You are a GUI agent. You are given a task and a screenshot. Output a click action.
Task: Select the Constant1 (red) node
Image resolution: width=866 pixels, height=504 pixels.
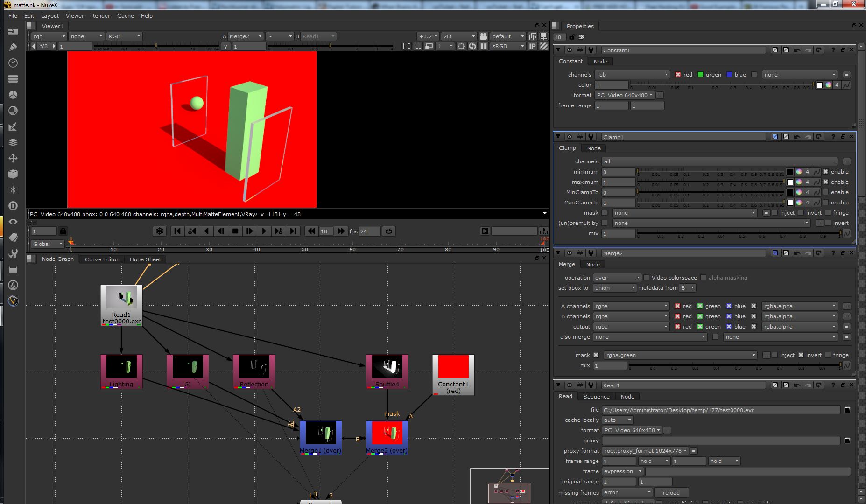pos(453,375)
